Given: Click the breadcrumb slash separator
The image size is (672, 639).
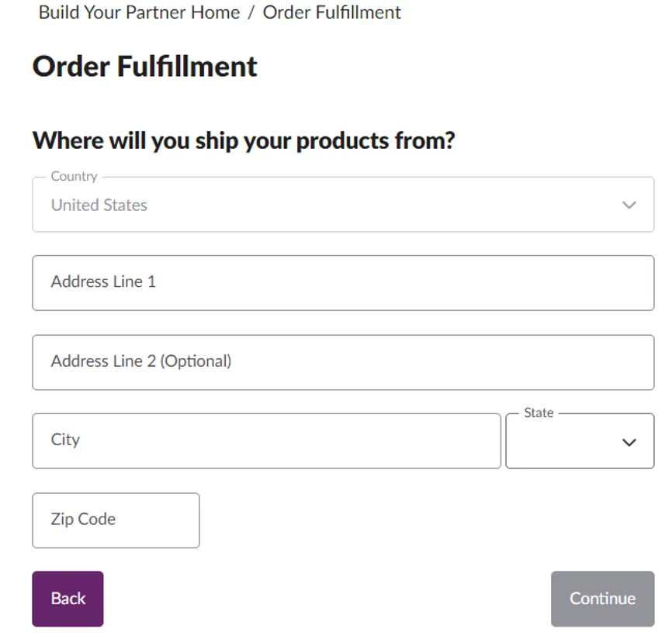Looking at the screenshot, I should [251, 12].
